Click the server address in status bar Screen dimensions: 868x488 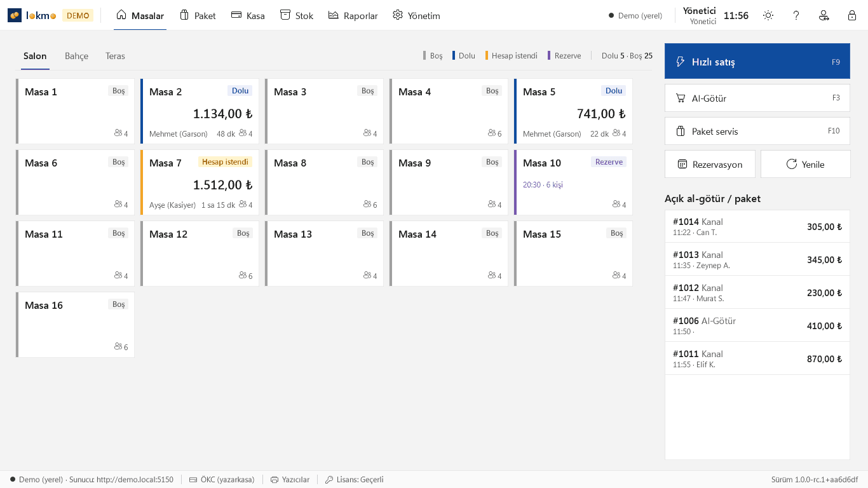(x=121, y=480)
